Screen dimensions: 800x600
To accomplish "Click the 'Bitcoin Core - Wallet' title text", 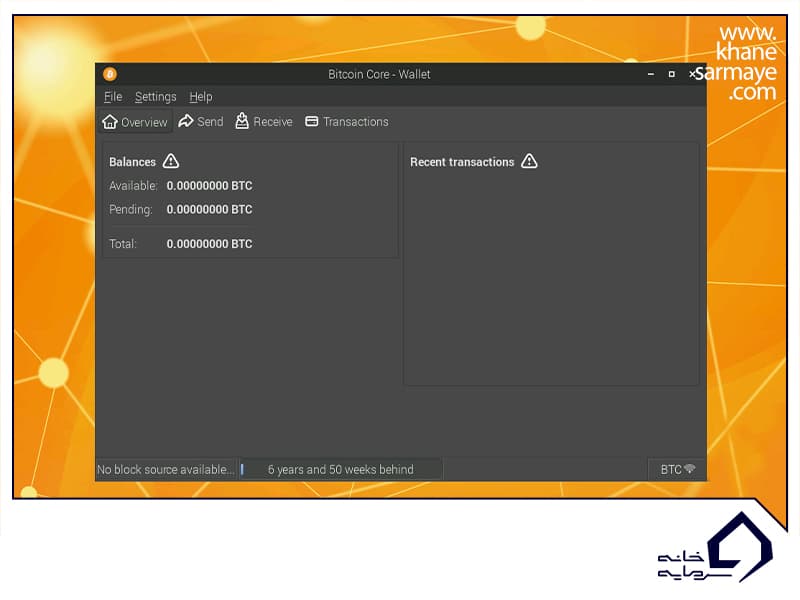I will pyautogui.click(x=379, y=74).
